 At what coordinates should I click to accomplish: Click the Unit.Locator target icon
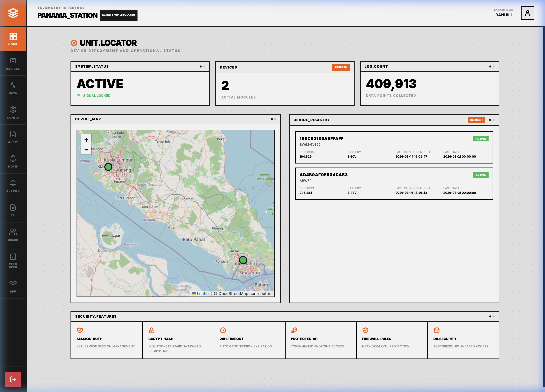pos(74,43)
